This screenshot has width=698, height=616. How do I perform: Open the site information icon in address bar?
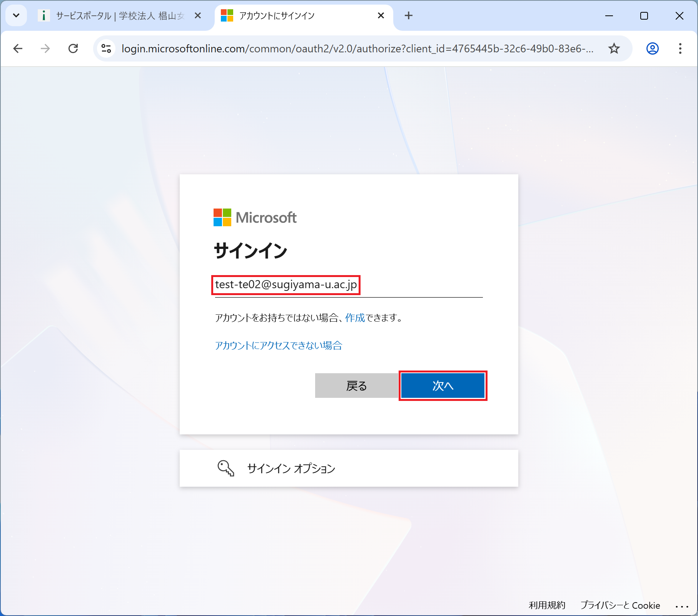click(106, 48)
